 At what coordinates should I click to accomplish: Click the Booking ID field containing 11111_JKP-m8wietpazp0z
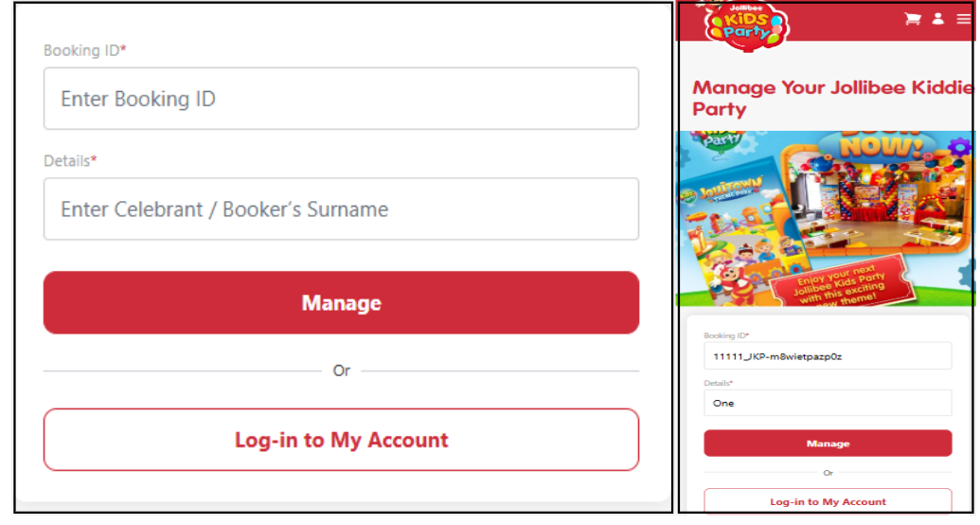coord(828,356)
